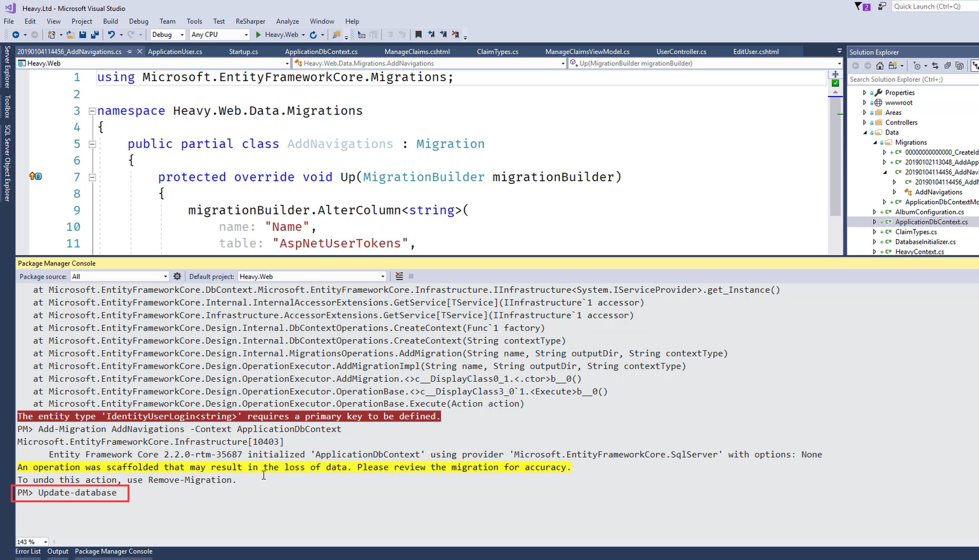
Task: Select DatabaseInitializer.cs in Solution Explorer
Action: coord(925,242)
